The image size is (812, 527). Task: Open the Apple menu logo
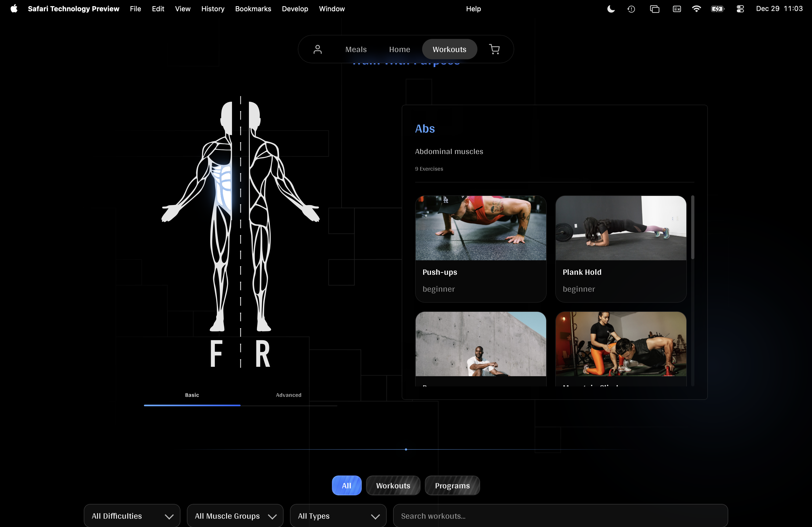[x=14, y=9]
